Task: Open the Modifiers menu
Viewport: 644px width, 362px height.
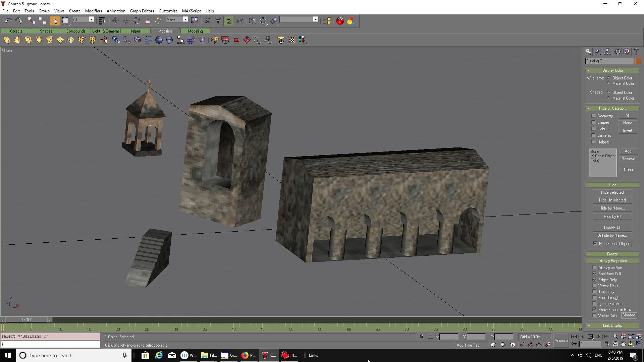Action: [93, 11]
